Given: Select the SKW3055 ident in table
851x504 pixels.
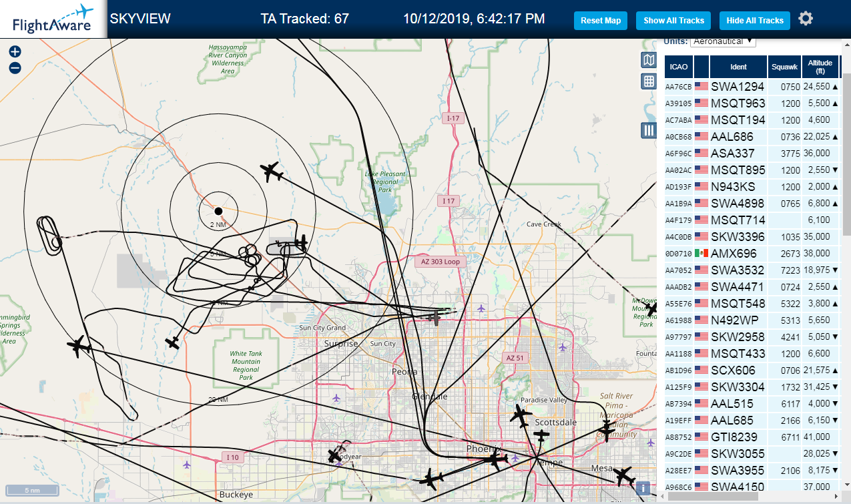Looking at the screenshot, I should 738,454.
